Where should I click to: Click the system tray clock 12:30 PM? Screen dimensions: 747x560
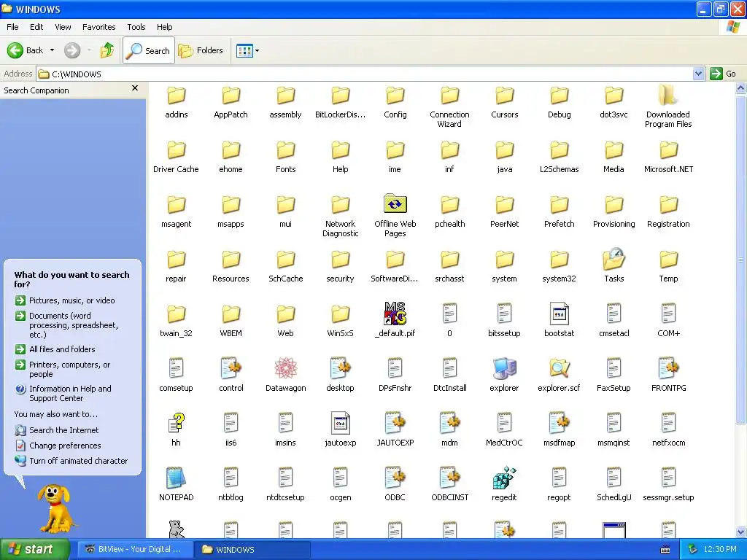tap(720, 549)
